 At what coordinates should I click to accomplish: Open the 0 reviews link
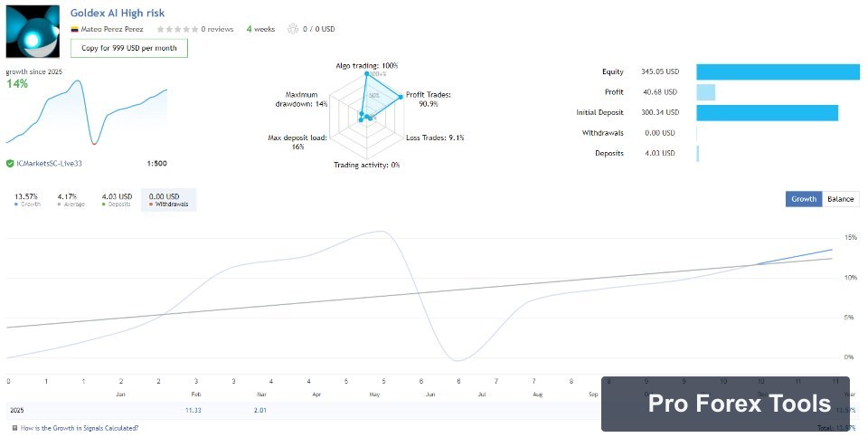coord(217,29)
